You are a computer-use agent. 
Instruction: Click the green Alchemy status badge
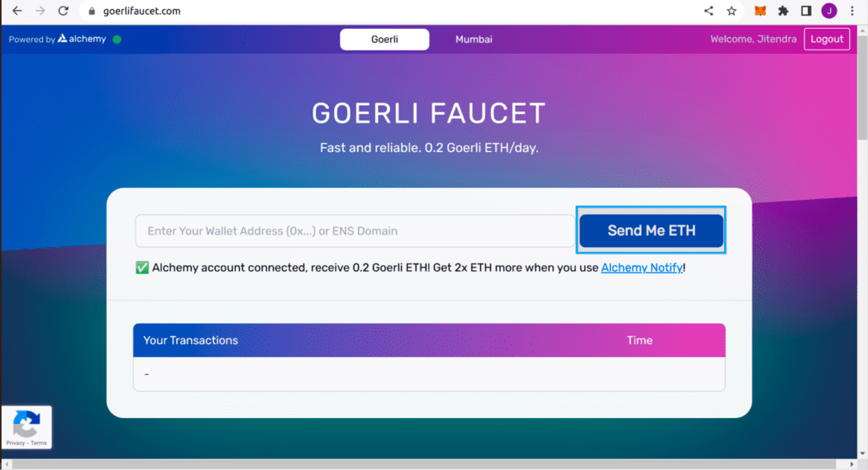click(117, 39)
